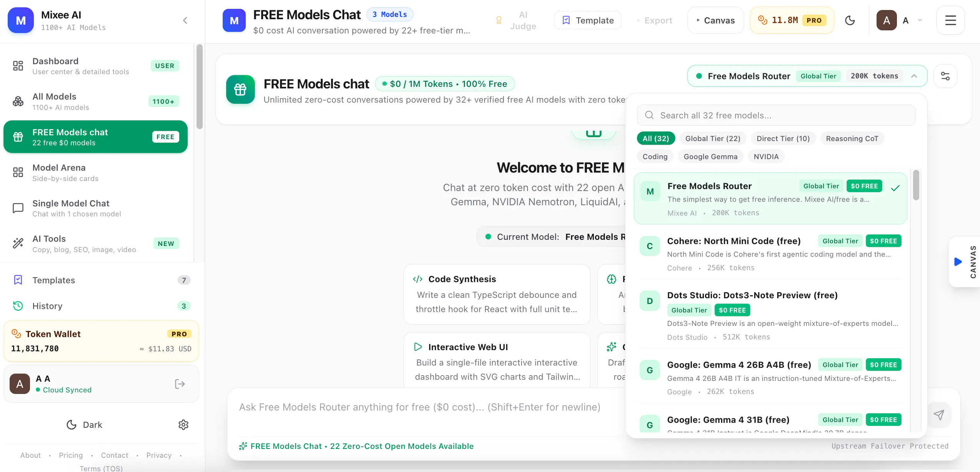Click the Model Arena grid icon
The width and height of the screenshot is (980, 472).
[x=18, y=172]
